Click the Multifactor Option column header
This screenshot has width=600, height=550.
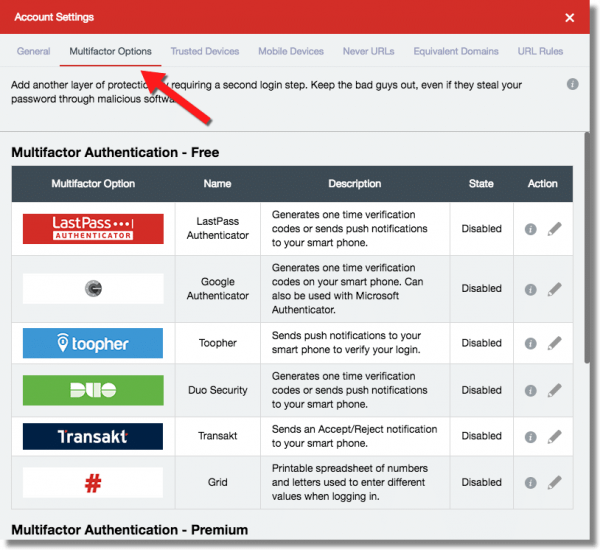93,184
